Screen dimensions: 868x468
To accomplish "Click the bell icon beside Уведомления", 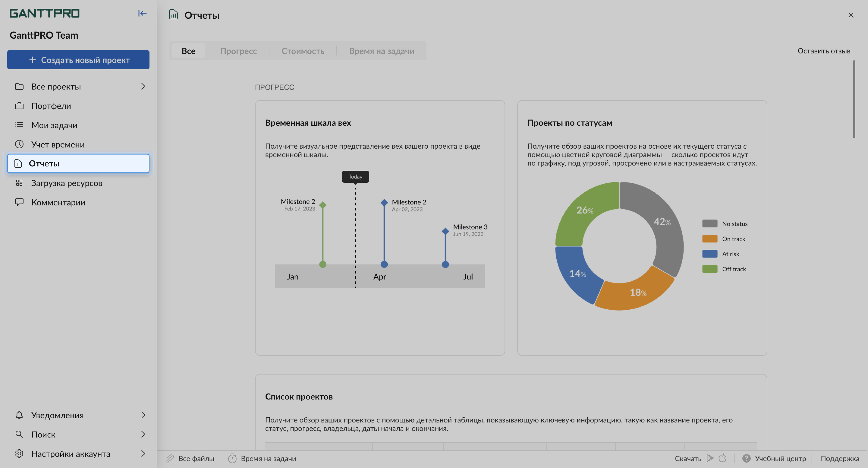I will pos(19,415).
